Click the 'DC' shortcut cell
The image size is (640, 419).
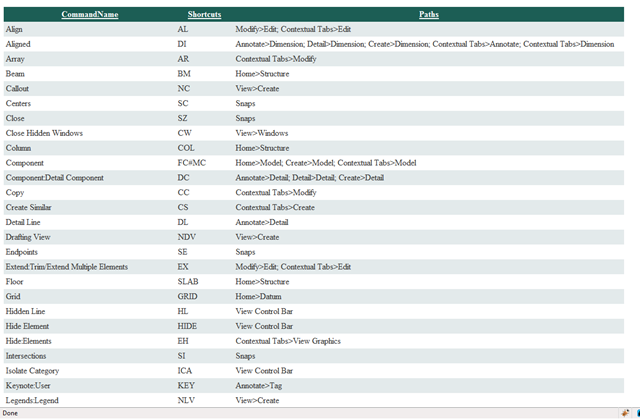pyautogui.click(x=183, y=178)
